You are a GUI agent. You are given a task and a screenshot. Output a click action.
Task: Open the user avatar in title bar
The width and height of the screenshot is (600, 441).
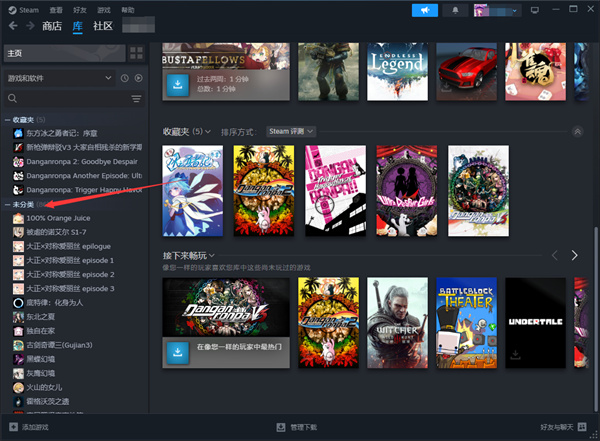click(481, 10)
